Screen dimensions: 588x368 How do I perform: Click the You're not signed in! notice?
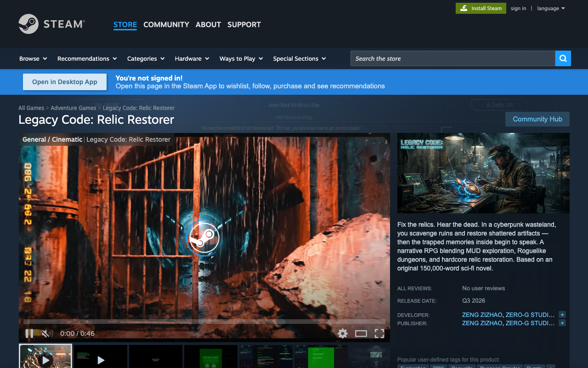[x=149, y=78]
